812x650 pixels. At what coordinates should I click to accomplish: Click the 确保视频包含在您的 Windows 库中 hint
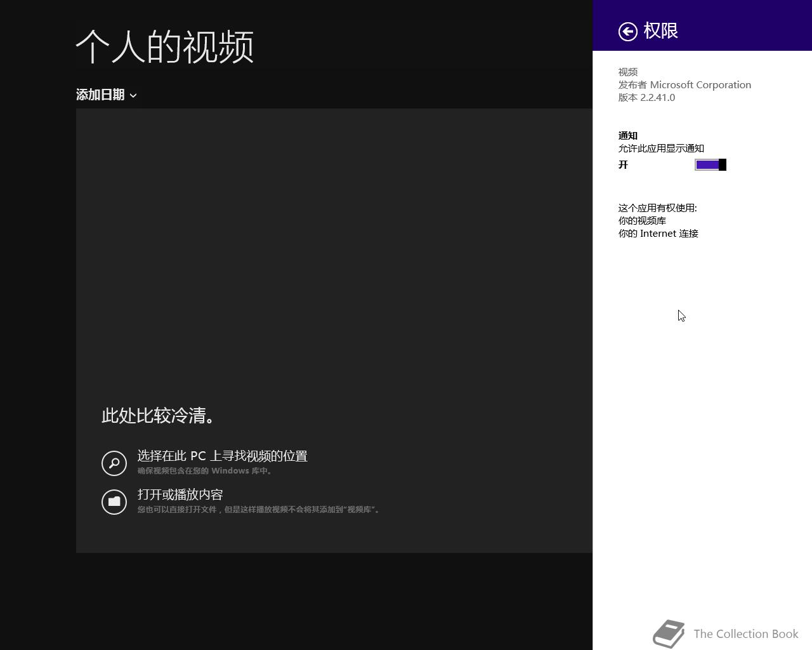pos(206,471)
